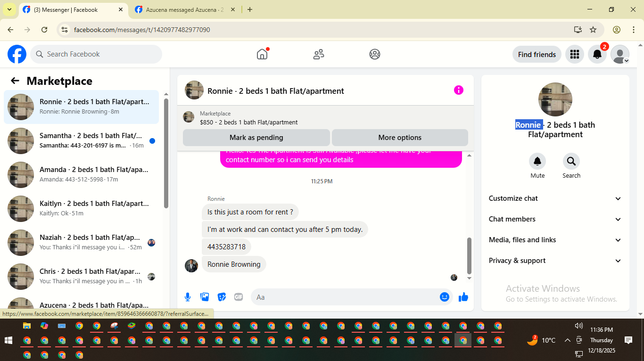Open the Facebook logo home link
This screenshot has width=644, height=361.
[17, 54]
